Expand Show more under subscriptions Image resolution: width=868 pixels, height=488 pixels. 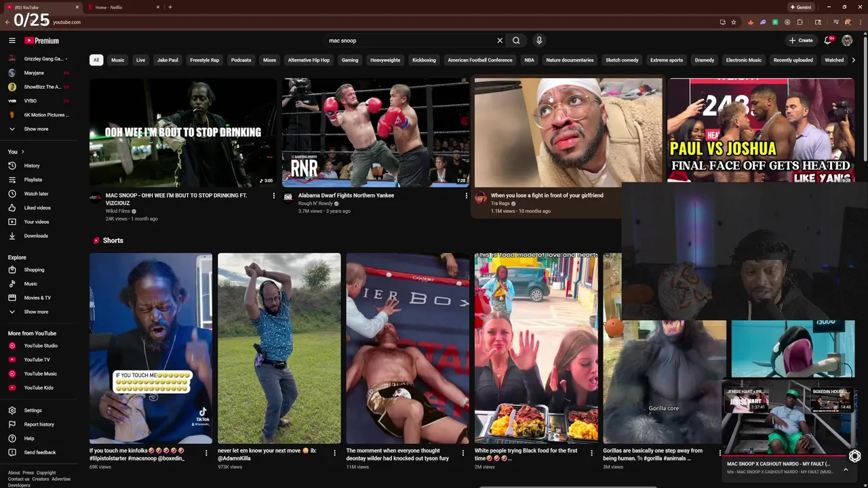(36, 129)
